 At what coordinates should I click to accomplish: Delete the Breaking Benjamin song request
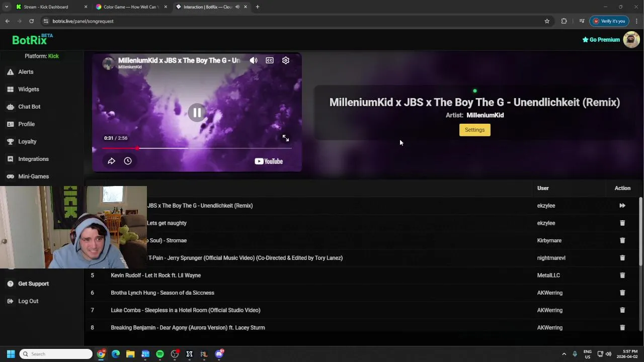622,327
